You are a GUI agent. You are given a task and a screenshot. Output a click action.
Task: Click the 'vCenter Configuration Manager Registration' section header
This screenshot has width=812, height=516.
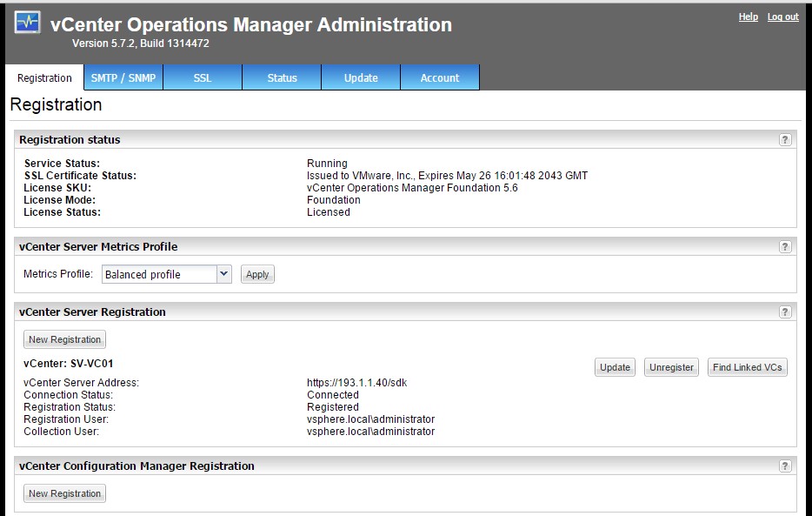click(136, 466)
